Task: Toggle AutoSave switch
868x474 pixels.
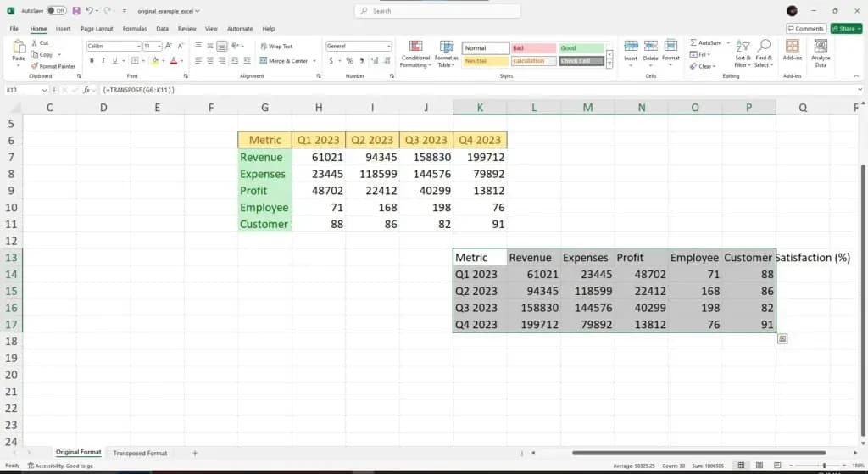Action: (x=57, y=10)
